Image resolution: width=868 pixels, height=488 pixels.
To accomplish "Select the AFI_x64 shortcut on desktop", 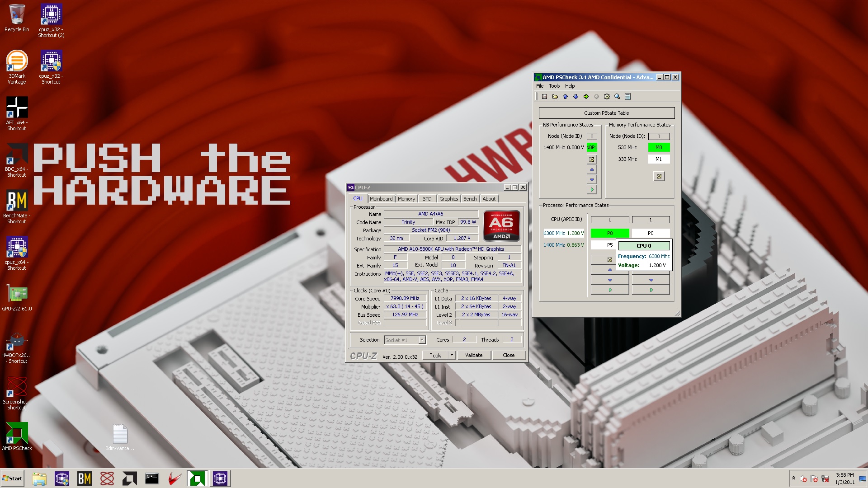I will (x=17, y=113).
